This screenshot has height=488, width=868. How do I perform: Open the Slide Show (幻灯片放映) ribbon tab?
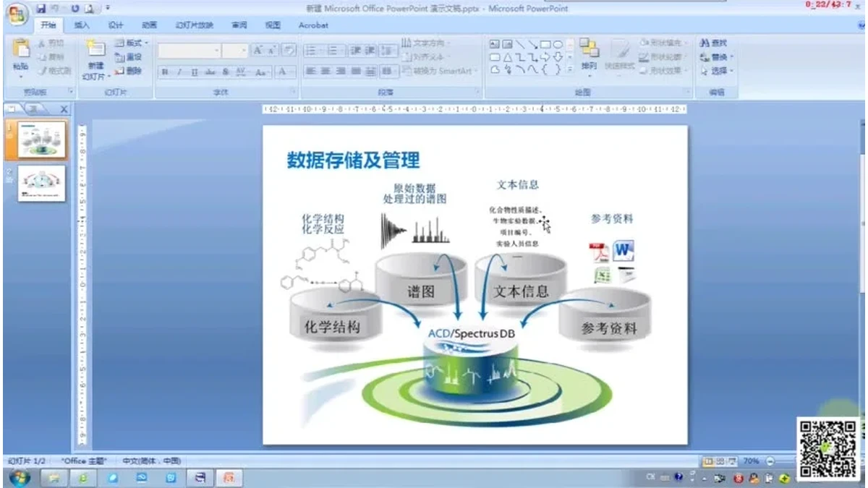click(x=194, y=25)
